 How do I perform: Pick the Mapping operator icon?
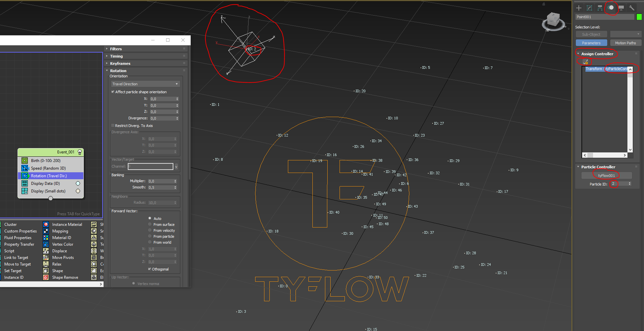tap(46, 231)
